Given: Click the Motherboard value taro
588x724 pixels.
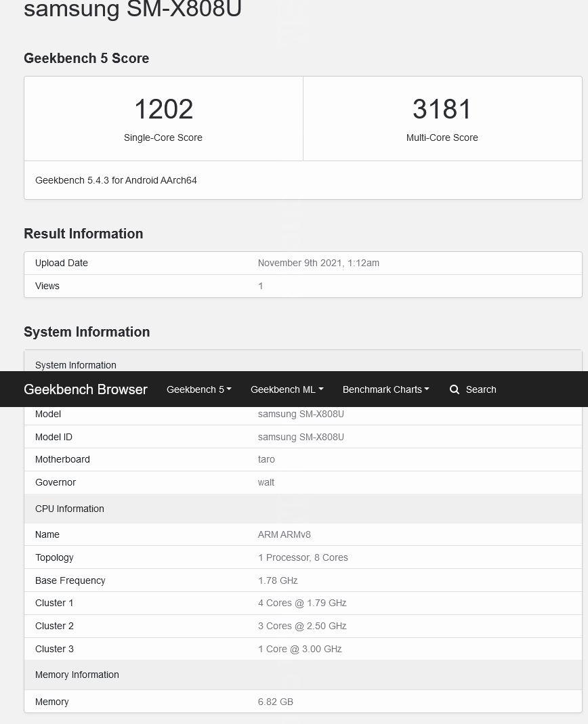Looking at the screenshot, I should coord(266,459).
